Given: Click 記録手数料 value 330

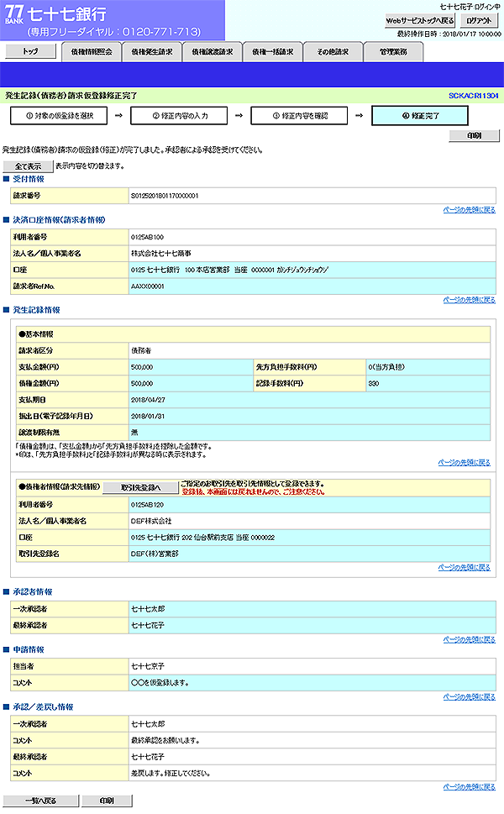Looking at the screenshot, I should 374,384.
